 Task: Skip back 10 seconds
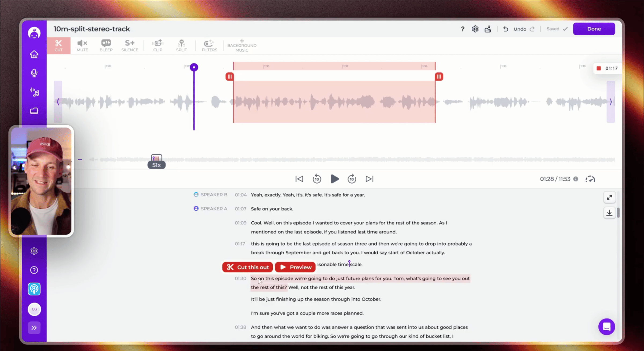(317, 179)
